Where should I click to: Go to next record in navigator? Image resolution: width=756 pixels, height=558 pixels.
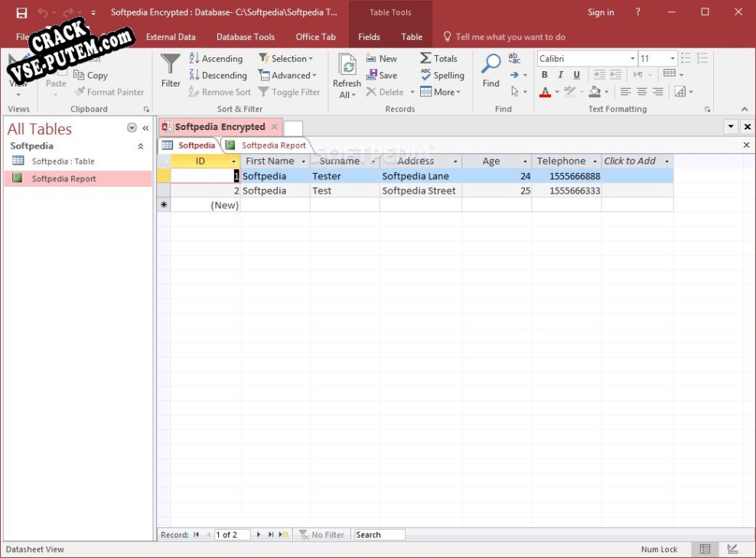pos(259,535)
